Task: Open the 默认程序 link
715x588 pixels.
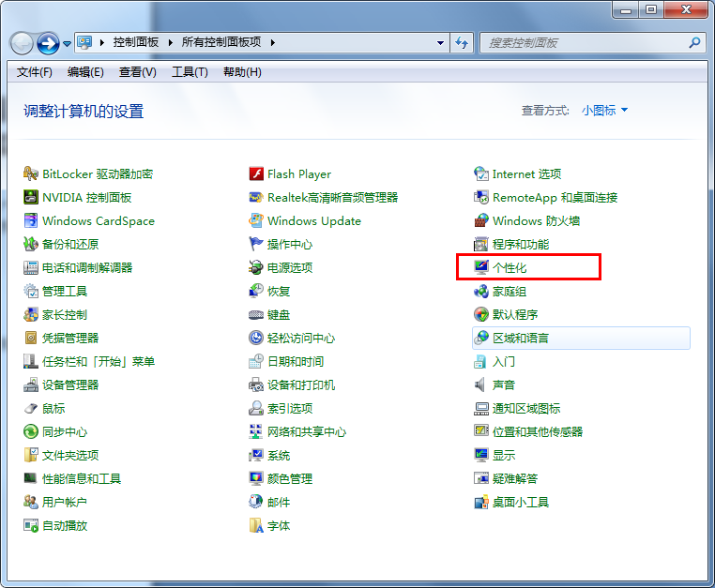Action: point(515,314)
